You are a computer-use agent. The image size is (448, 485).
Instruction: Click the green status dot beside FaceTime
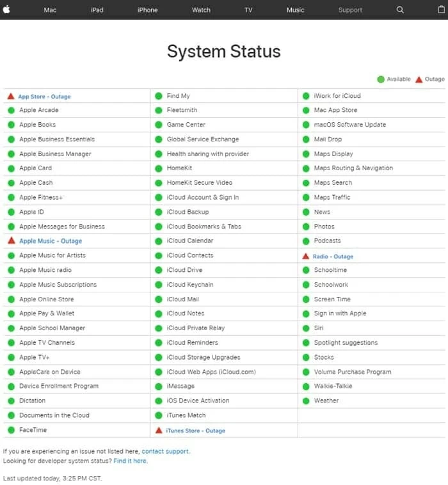point(11,430)
